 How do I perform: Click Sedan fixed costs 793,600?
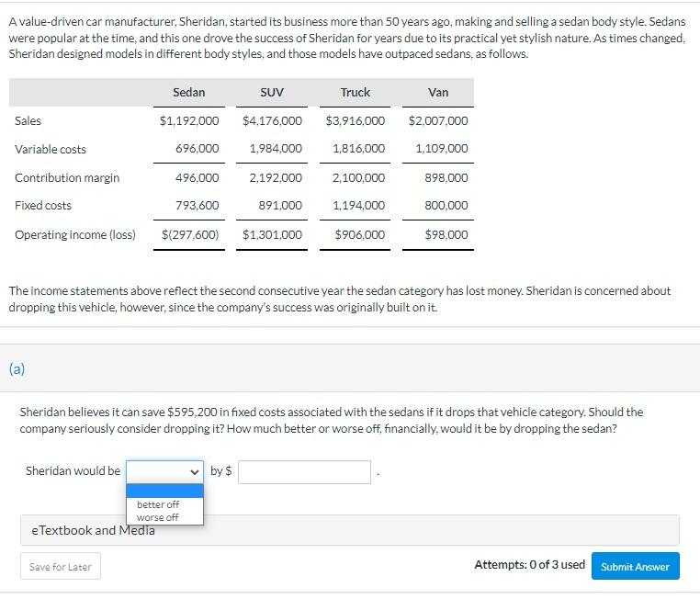pyautogui.click(x=198, y=205)
